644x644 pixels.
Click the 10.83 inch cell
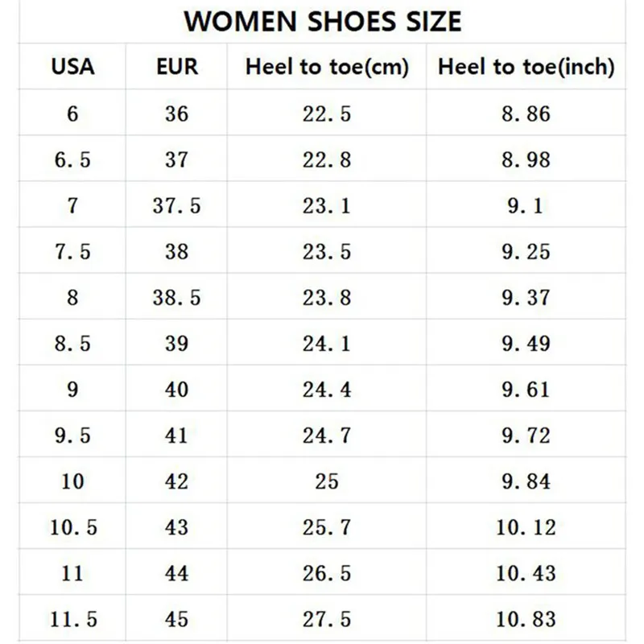[526, 619]
